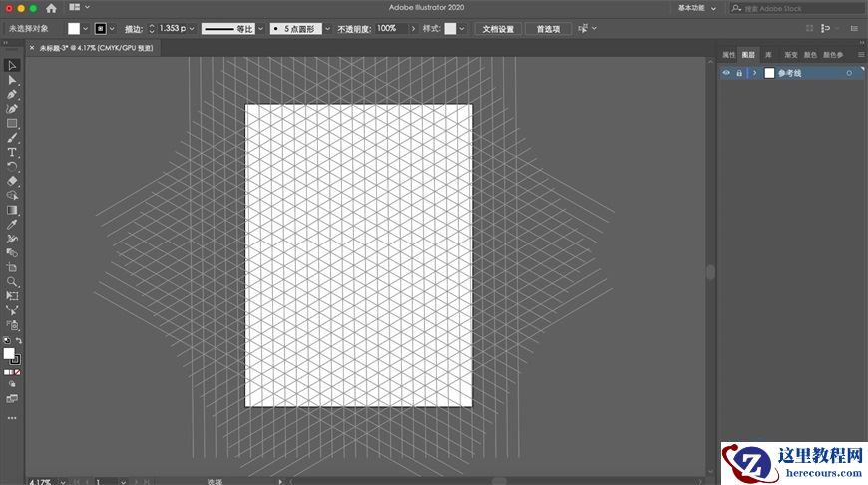Select the Shape Builder tool
868x485 pixels.
click(x=12, y=195)
